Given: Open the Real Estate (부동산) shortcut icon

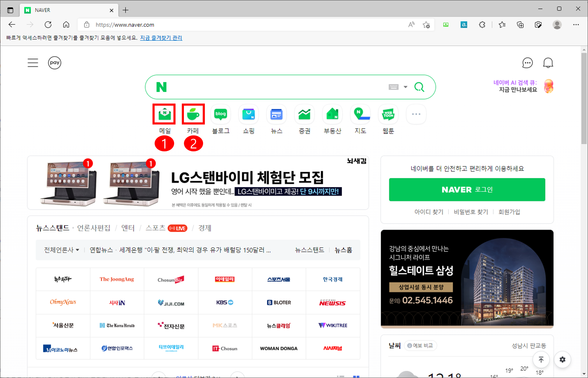Looking at the screenshot, I should [x=332, y=114].
